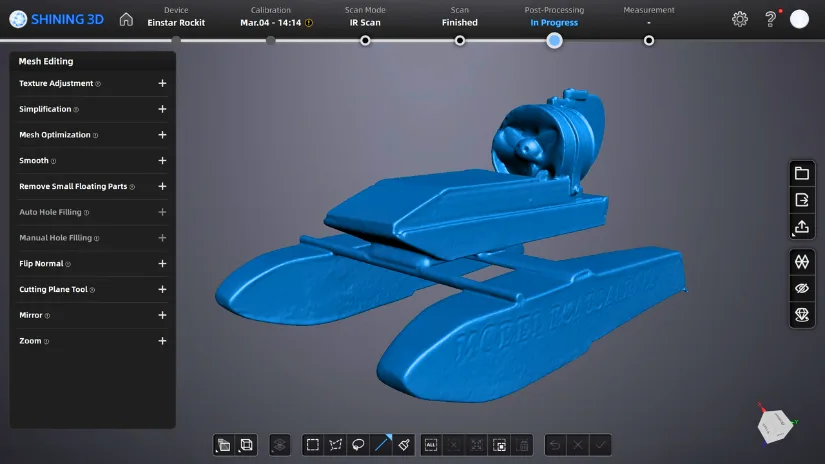
Task: Open the multi-view layers icon in bottom toolbar
Action: click(x=224, y=445)
